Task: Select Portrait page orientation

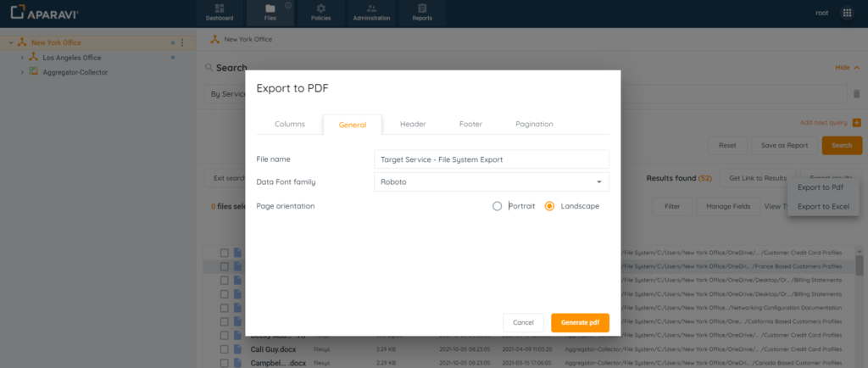Action: click(x=498, y=206)
